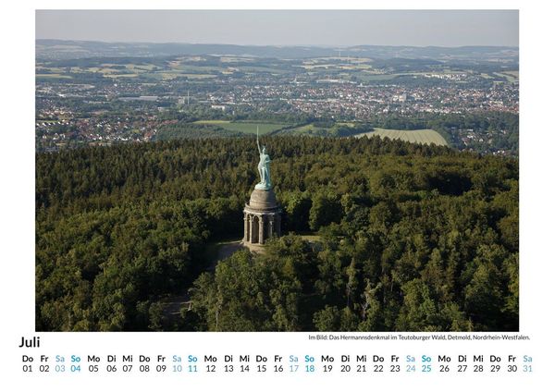
Task: Select date 15 under Do
Action: pos(262,369)
